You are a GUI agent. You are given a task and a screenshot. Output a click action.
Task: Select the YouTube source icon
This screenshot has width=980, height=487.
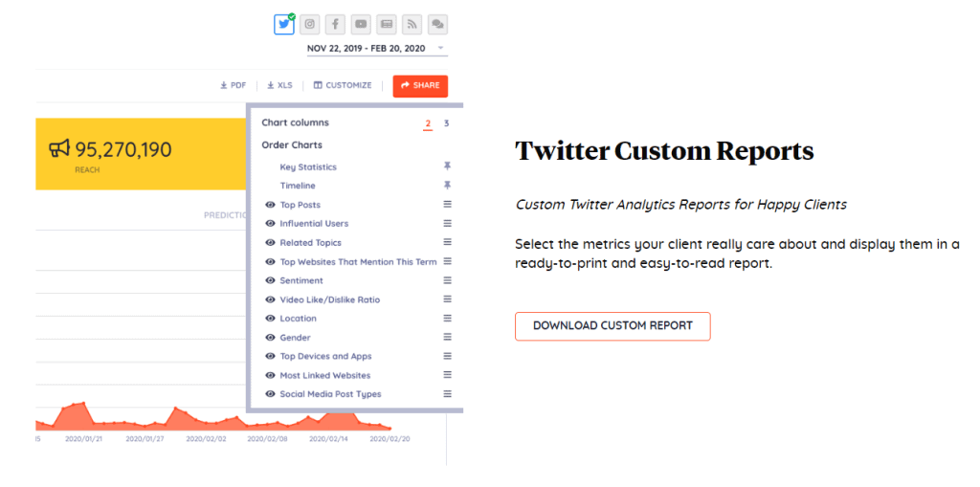361,24
